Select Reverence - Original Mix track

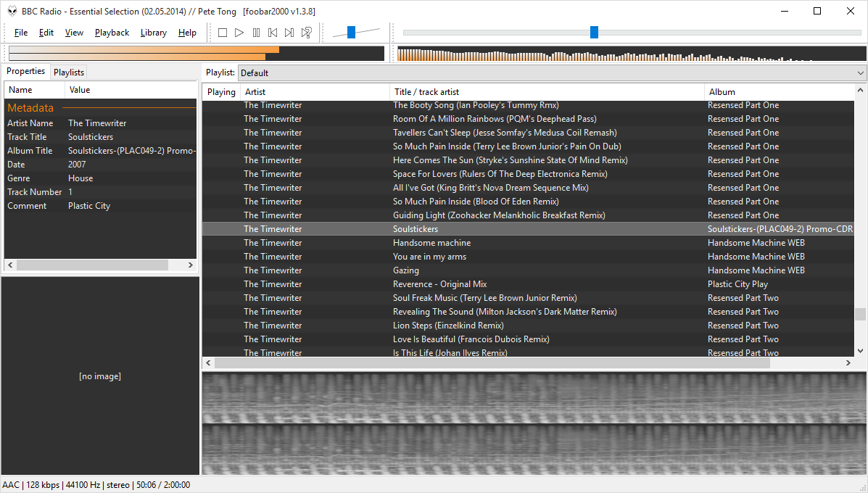click(528, 284)
